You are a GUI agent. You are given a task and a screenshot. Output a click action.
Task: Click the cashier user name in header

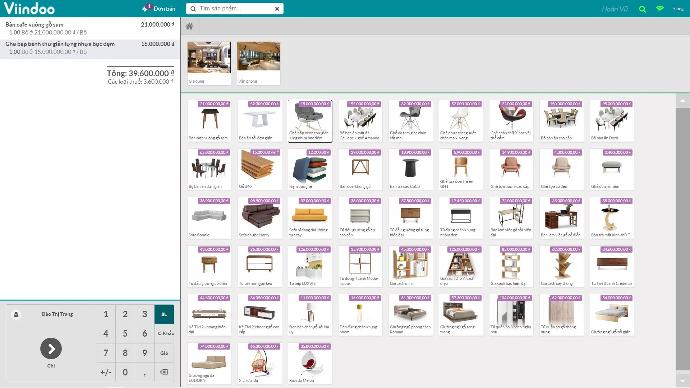coord(614,9)
